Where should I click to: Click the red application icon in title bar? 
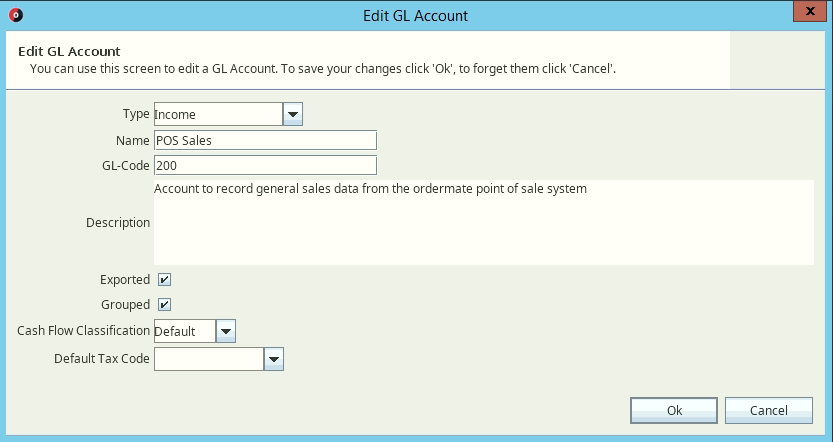[16, 15]
